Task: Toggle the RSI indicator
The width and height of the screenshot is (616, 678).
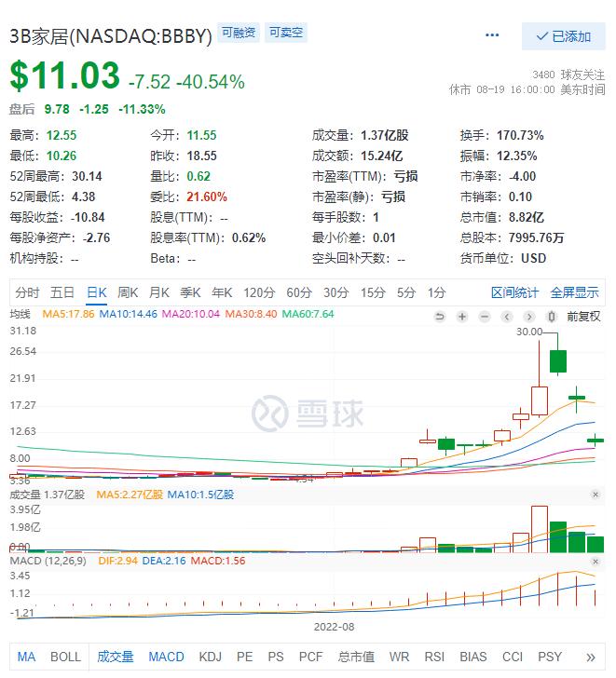Action: (x=434, y=657)
